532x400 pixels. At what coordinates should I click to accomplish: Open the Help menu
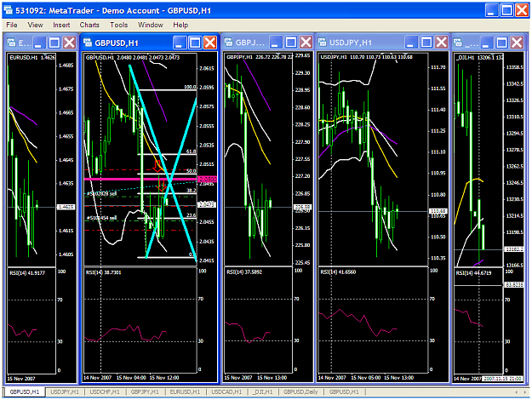(x=180, y=25)
